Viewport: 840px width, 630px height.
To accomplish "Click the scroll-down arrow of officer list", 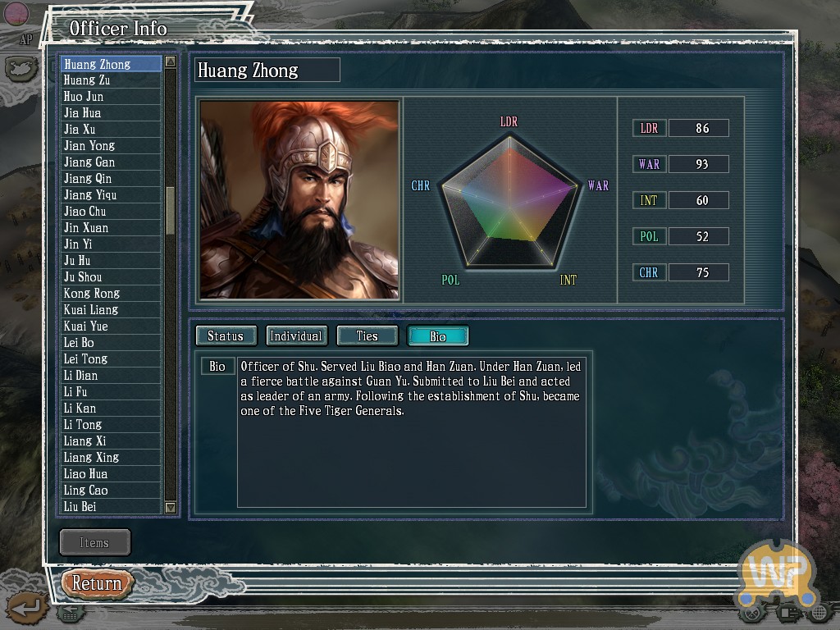I will click(x=171, y=507).
